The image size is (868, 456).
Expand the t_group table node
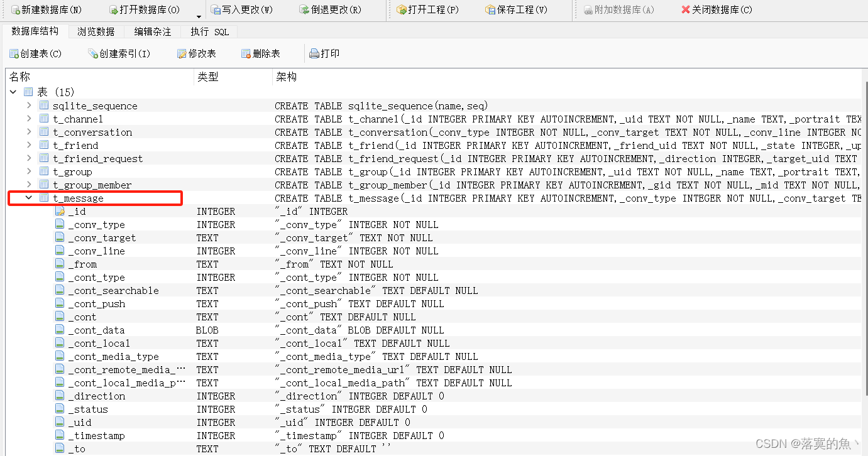[x=29, y=171]
